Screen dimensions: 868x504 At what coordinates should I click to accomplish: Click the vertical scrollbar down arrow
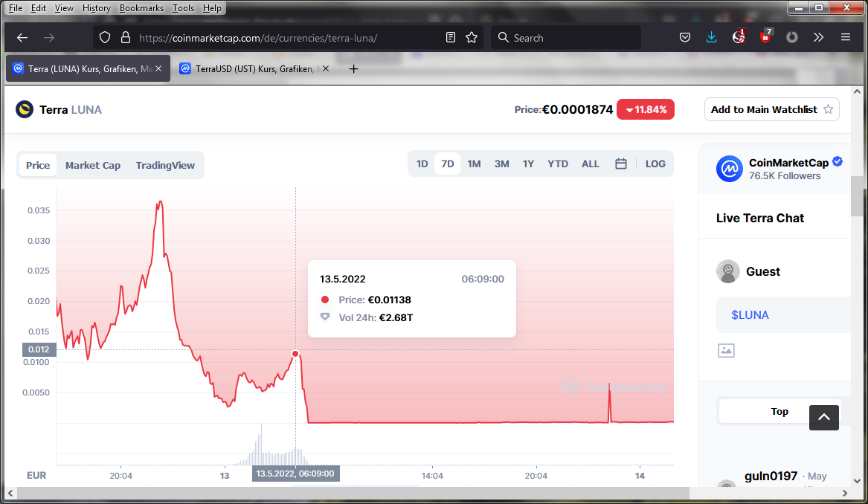(857, 481)
